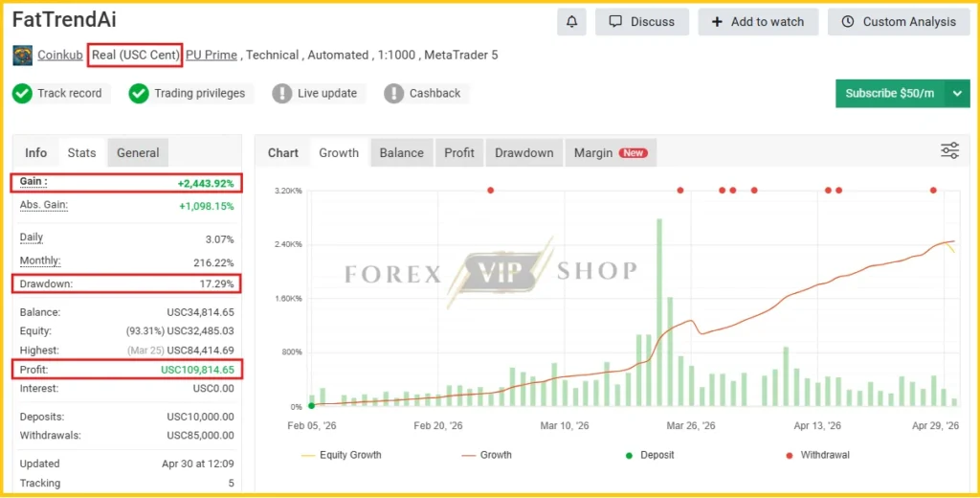
Task: Click the +2,443.92% gain value
Action: (206, 184)
